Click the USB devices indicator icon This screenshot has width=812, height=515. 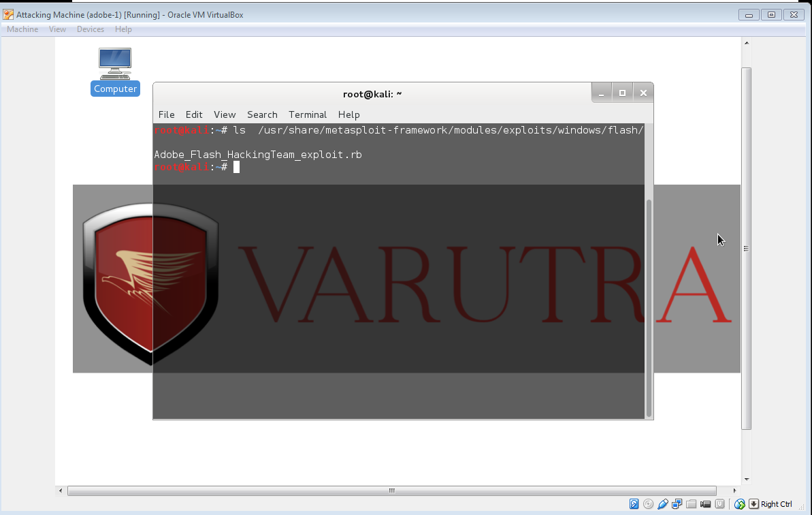pos(662,504)
